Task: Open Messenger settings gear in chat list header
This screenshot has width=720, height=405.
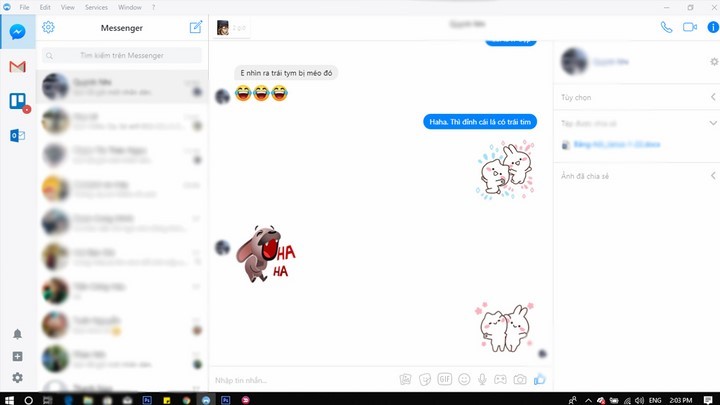Action: tap(49, 27)
